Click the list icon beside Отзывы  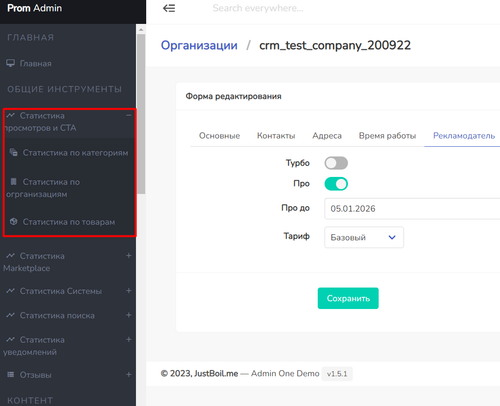pyautogui.click(x=11, y=375)
